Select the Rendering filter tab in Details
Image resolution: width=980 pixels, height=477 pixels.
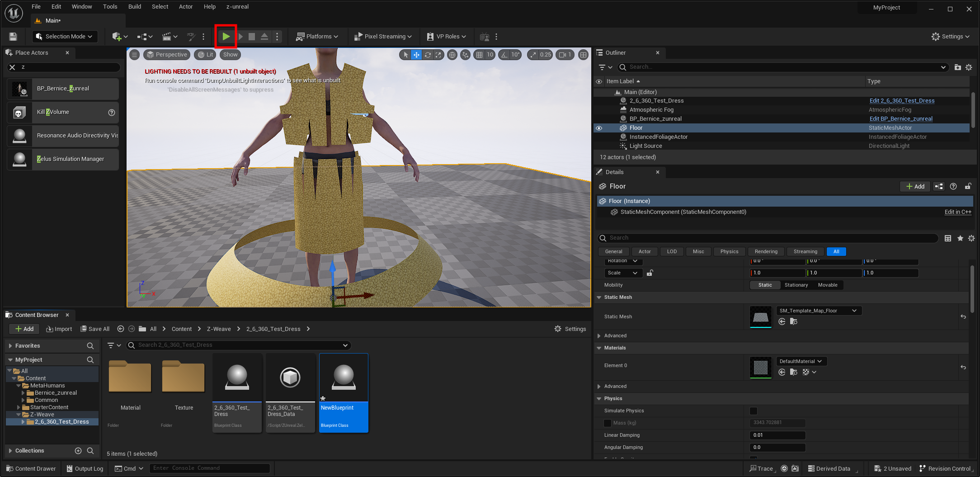[766, 251]
